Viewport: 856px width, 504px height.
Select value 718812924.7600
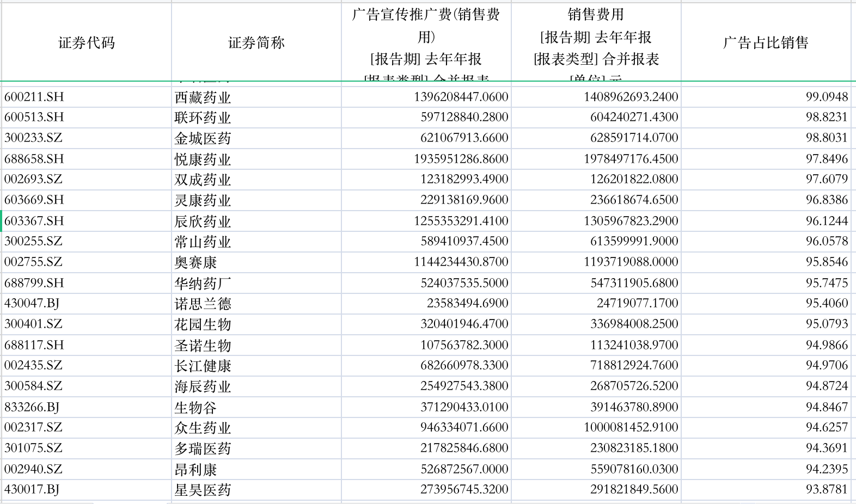(596, 365)
